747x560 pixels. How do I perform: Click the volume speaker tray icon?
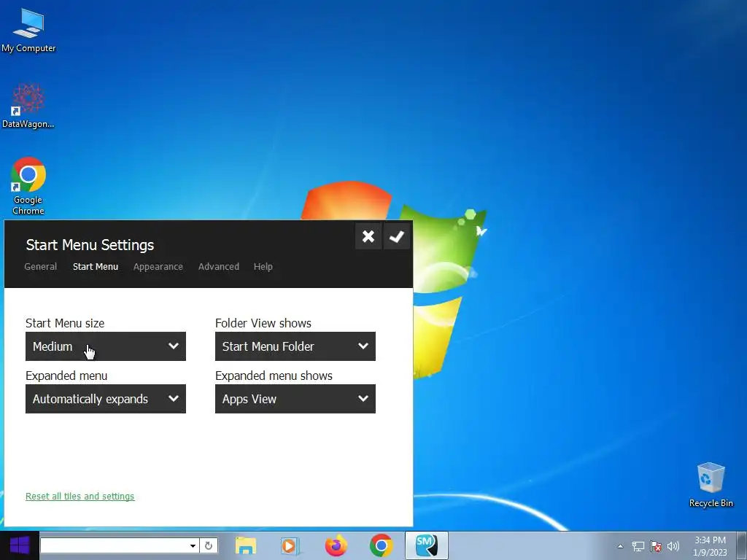(x=673, y=546)
